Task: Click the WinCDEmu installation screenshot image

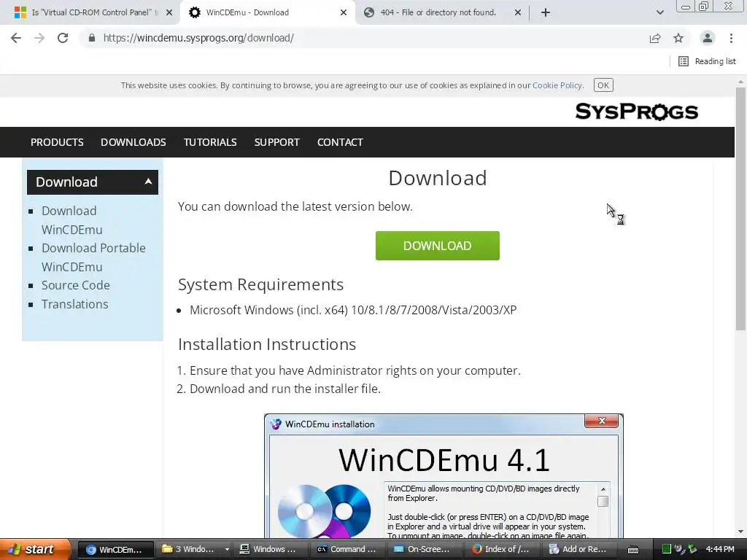Action: pyautogui.click(x=444, y=476)
